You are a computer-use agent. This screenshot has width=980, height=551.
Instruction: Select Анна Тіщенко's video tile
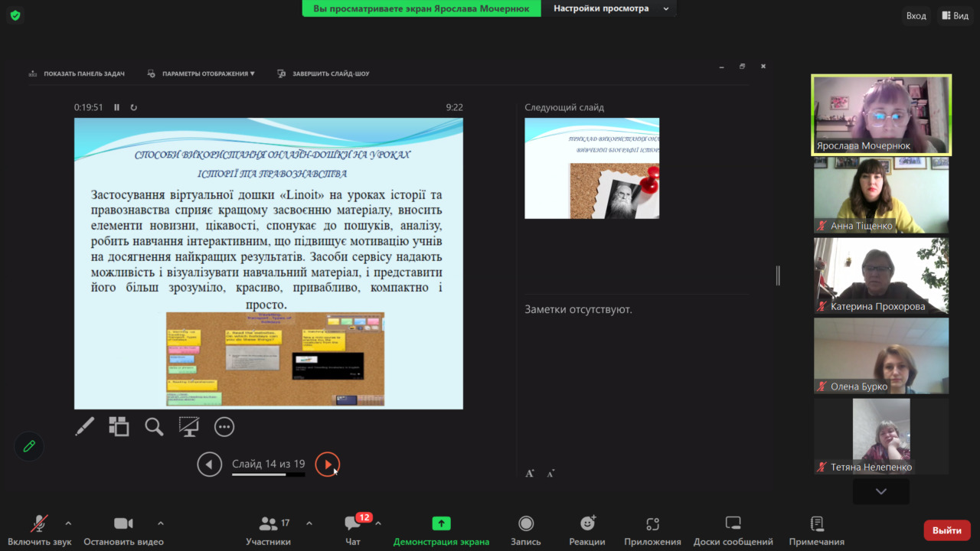coord(881,195)
